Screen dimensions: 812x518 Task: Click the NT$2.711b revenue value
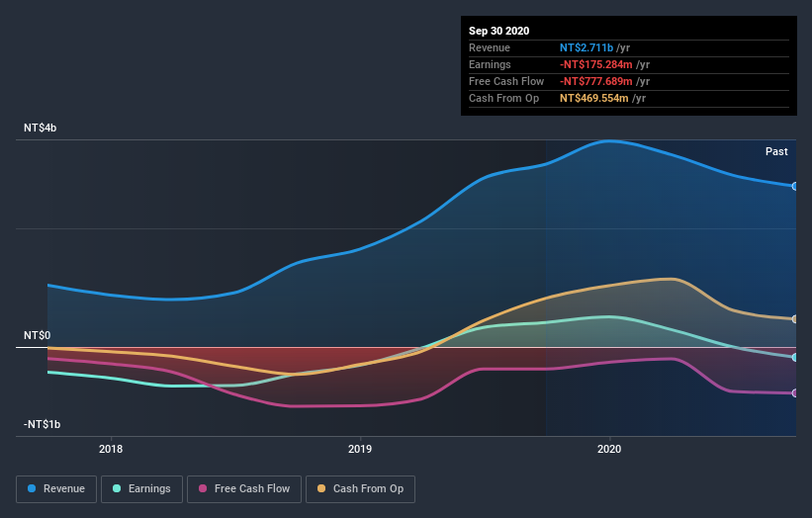pos(586,47)
